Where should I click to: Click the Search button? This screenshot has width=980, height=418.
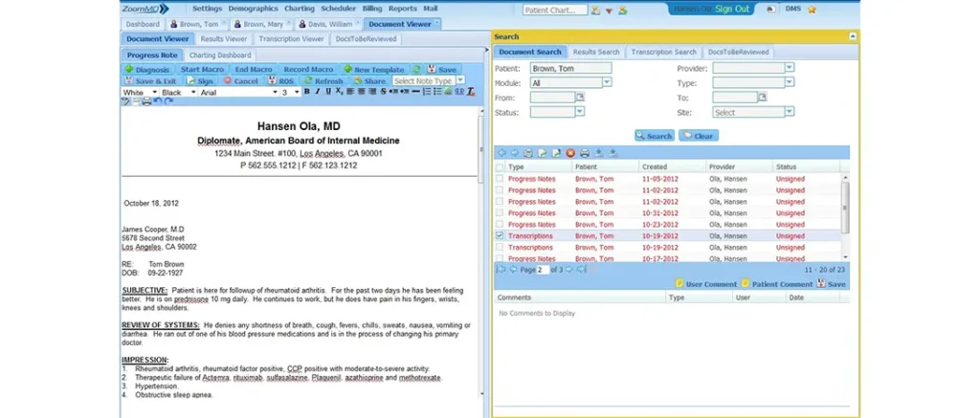655,136
